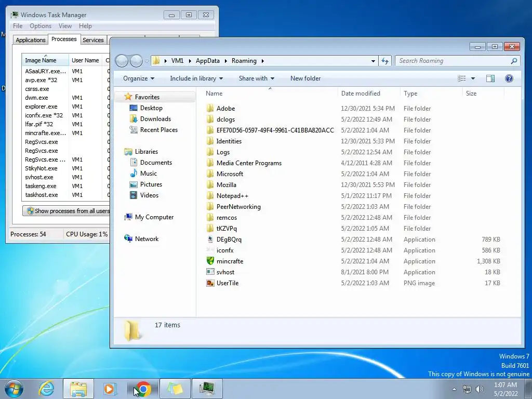
Task: Click the AppData breadcrumb segment
Action: tap(208, 61)
